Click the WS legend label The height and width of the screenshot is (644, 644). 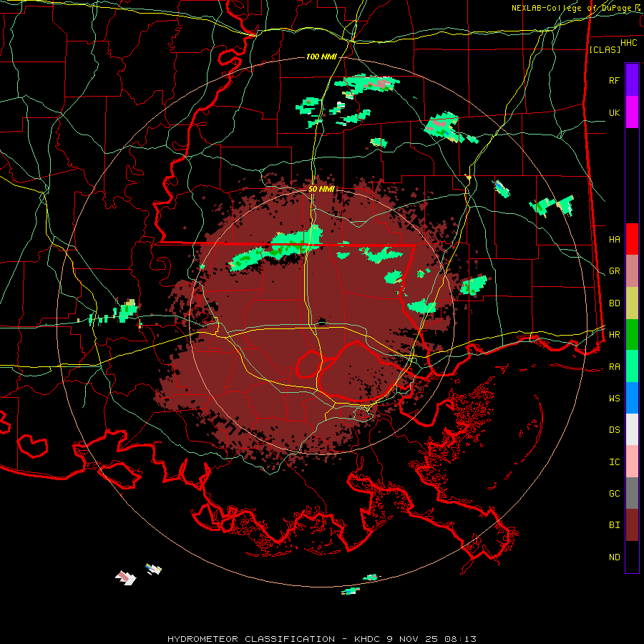614,398
